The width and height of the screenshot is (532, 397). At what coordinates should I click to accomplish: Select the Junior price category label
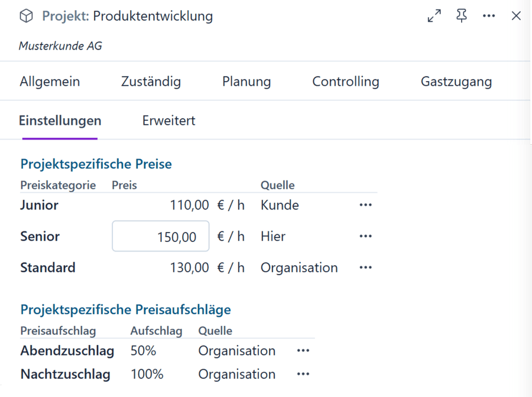(40, 205)
